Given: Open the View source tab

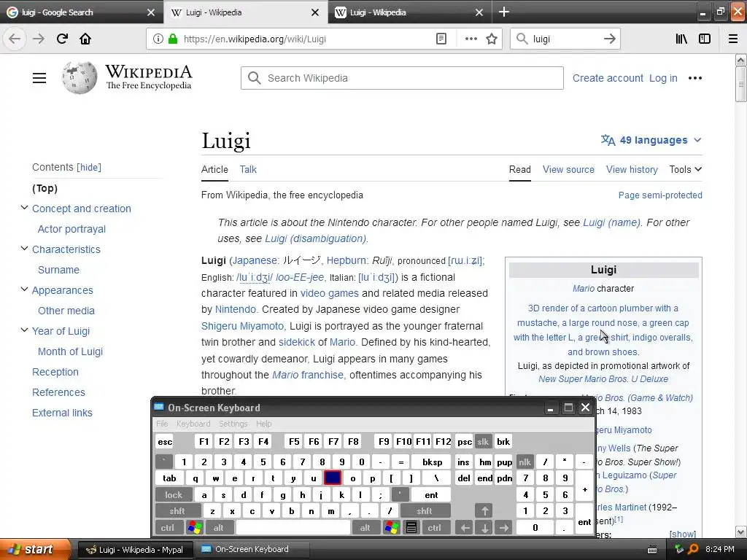Looking at the screenshot, I should coord(568,169).
